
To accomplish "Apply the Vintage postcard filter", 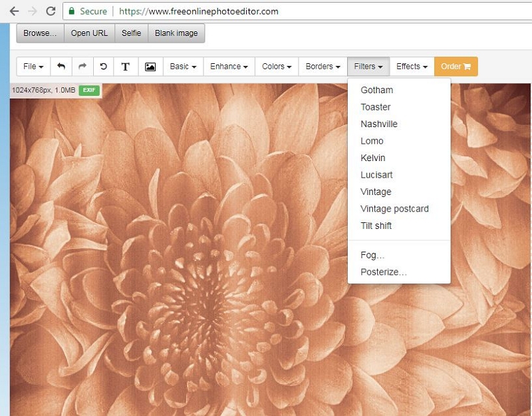I will tap(396, 208).
